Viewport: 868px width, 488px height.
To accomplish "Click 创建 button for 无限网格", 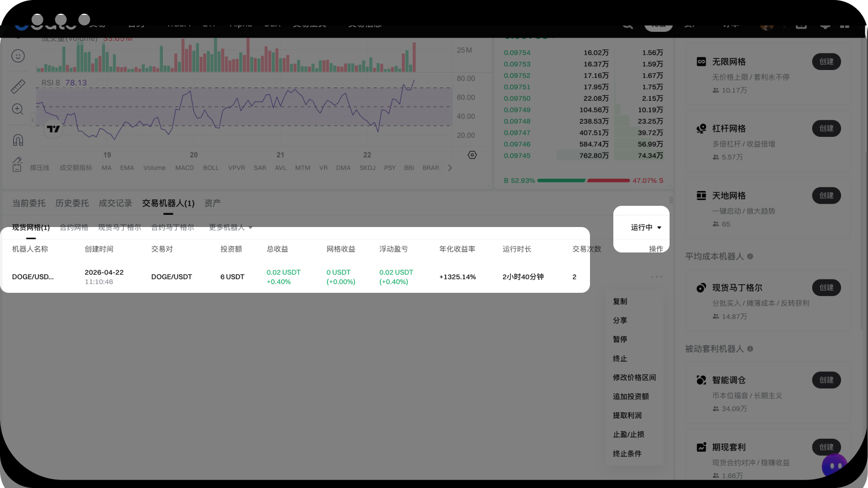I will point(826,62).
